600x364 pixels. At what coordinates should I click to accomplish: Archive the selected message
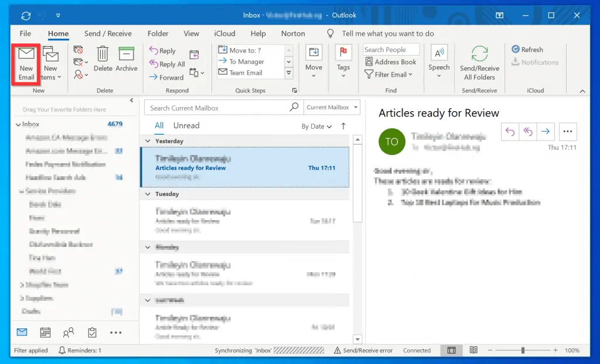[x=126, y=60]
